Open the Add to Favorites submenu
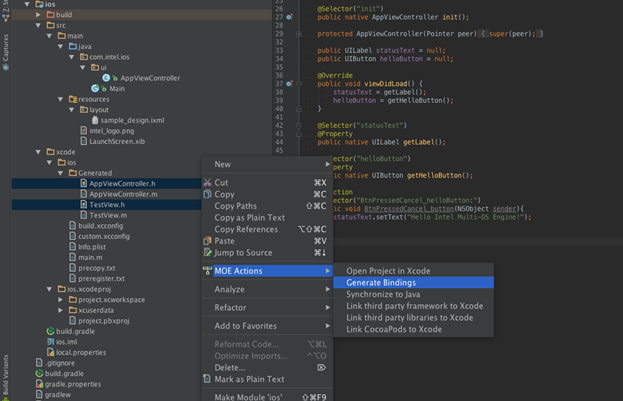The height and width of the screenshot is (401, 623). pyautogui.click(x=267, y=325)
